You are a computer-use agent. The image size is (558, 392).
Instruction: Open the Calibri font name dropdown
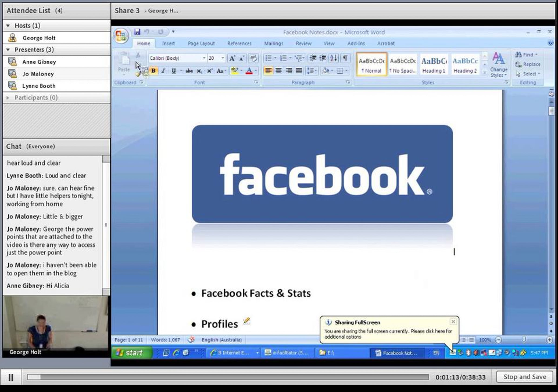[204, 58]
